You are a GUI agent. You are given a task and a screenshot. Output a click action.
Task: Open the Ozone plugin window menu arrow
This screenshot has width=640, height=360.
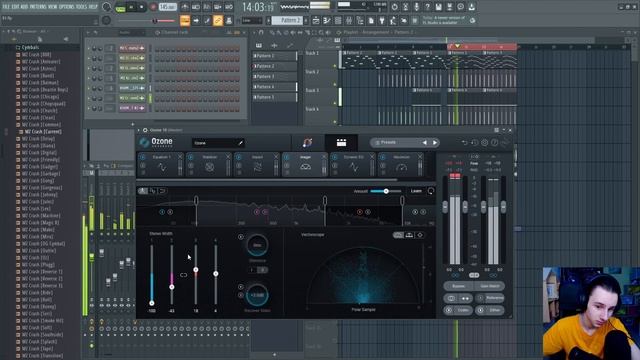pos(139,130)
